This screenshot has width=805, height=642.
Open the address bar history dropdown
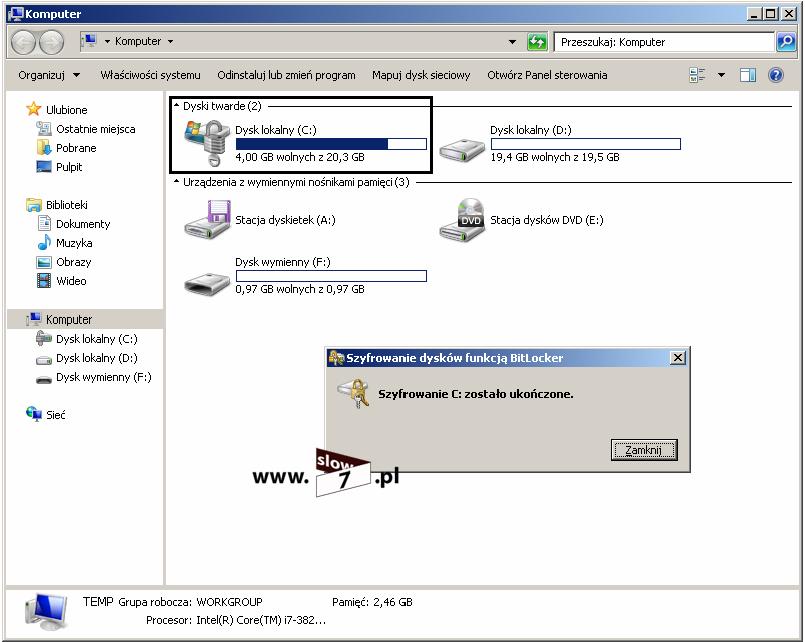[x=512, y=42]
